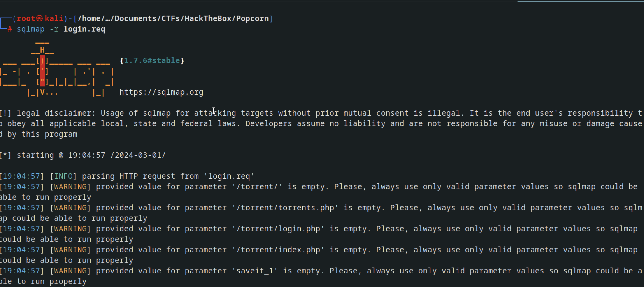Click the green INFO tag
Screen dimensions: 644x287
[x=63, y=176]
